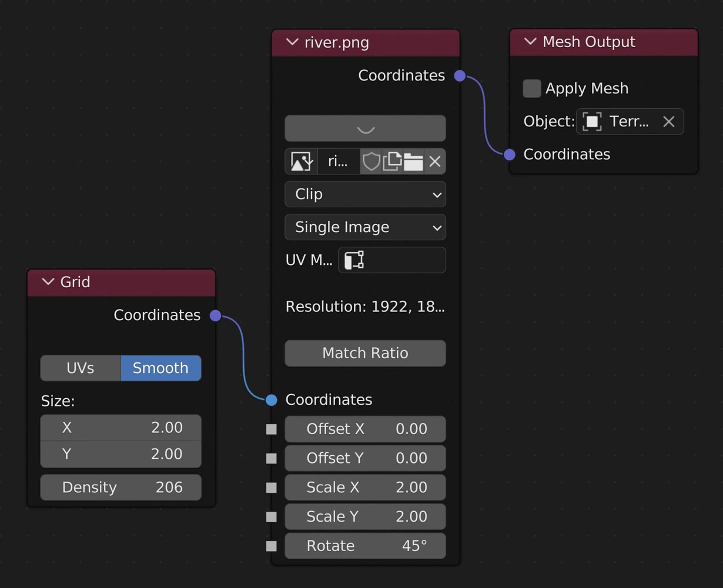
Task: Select the Smooth toggle in Grid node
Action: 160,368
